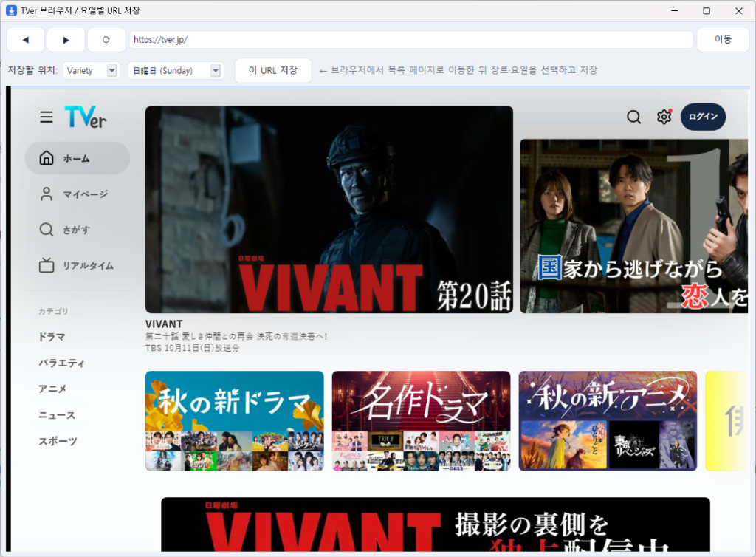Click the Sunday dropdown arrow
This screenshot has width=756, height=557.
(216, 70)
